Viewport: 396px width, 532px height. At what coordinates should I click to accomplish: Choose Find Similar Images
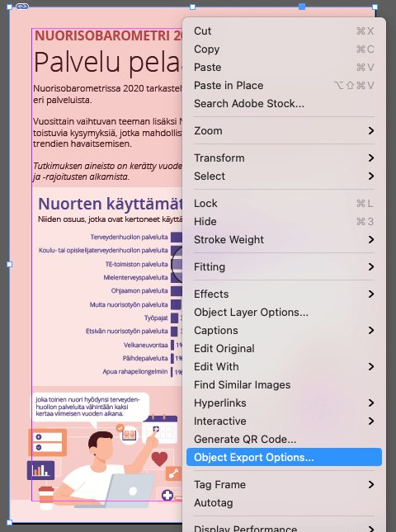pos(284,384)
